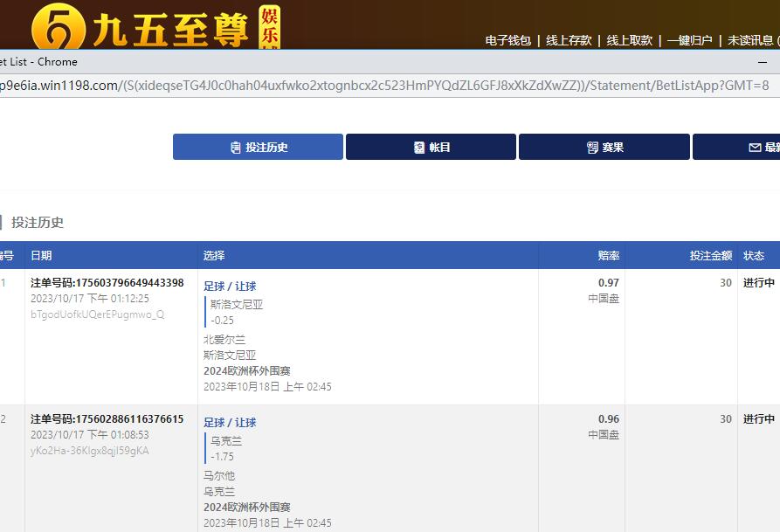This screenshot has width=780, height=532.
Task: Click the 投注历史 tab icon
Action: 236,148
